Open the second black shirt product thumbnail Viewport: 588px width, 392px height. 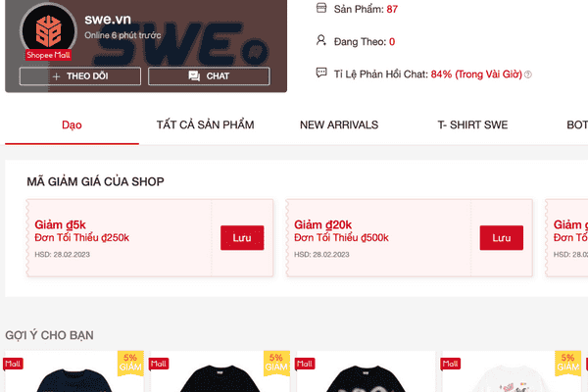click(x=220, y=371)
